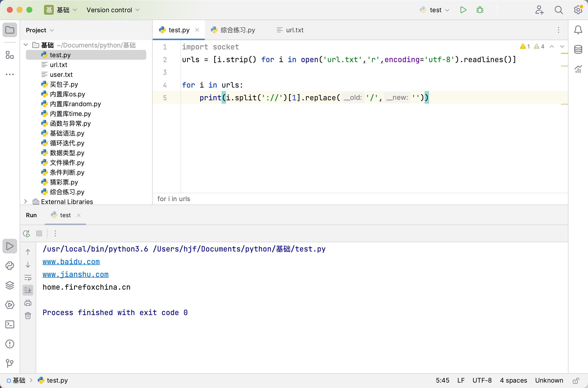588x388 pixels.
Task: Change UTF-8 file encoding
Action: (x=482, y=380)
